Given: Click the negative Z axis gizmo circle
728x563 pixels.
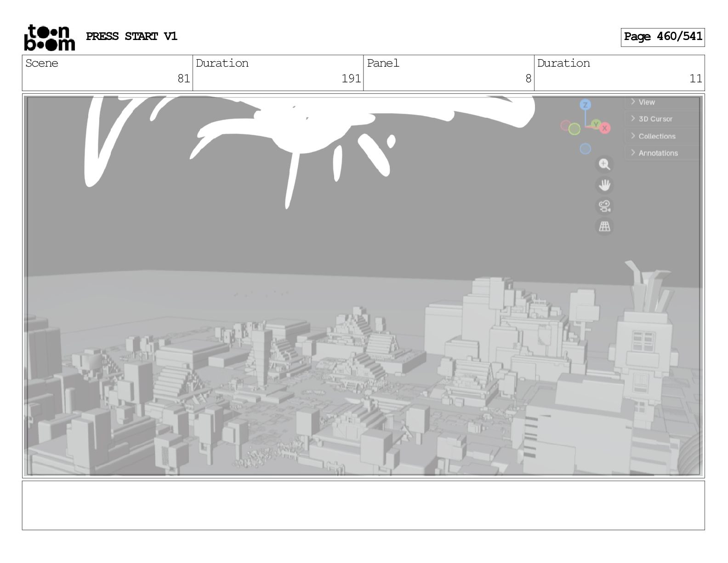Looking at the screenshot, I should coord(585,149).
